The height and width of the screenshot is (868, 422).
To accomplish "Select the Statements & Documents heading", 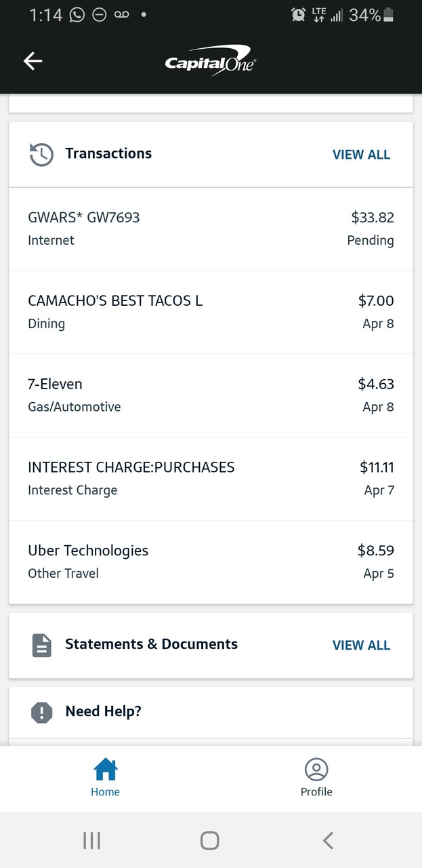I will coord(151,644).
